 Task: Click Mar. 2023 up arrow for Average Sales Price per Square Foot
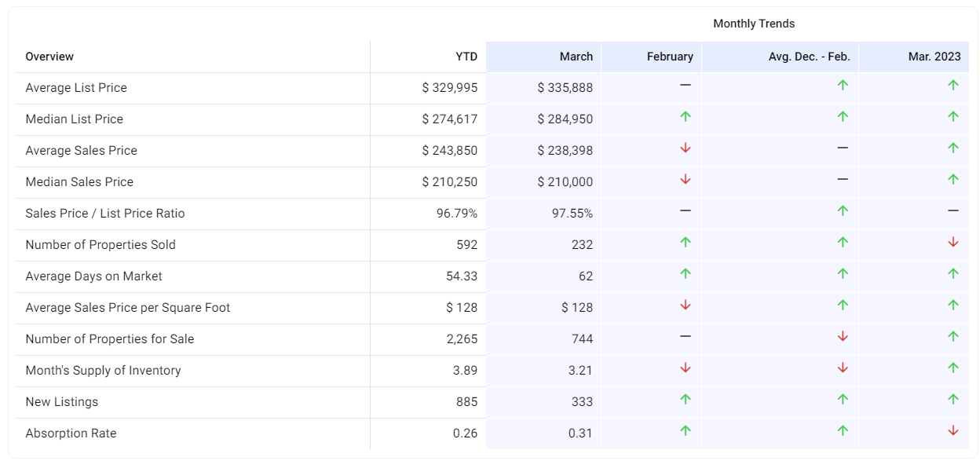(953, 305)
